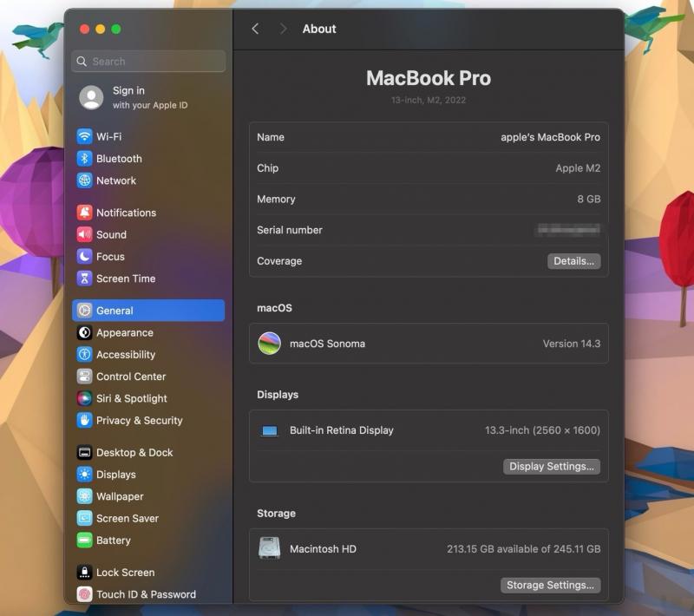Click the 13.3-inch (2560 × 1600) text
The image size is (694, 616).
pos(543,430)
